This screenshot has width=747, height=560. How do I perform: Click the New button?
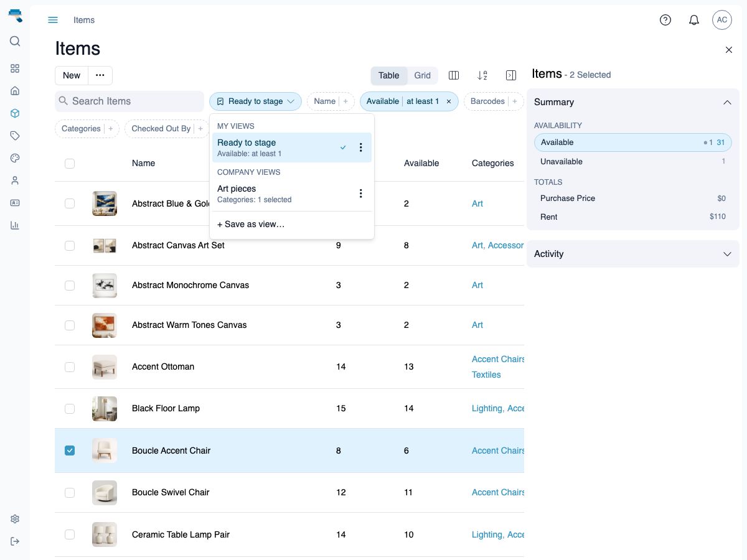click(x=72, y=75)
